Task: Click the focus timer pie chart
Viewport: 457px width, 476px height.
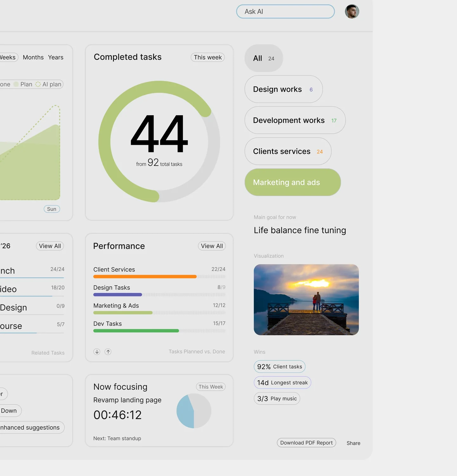Action: [194, 411]
